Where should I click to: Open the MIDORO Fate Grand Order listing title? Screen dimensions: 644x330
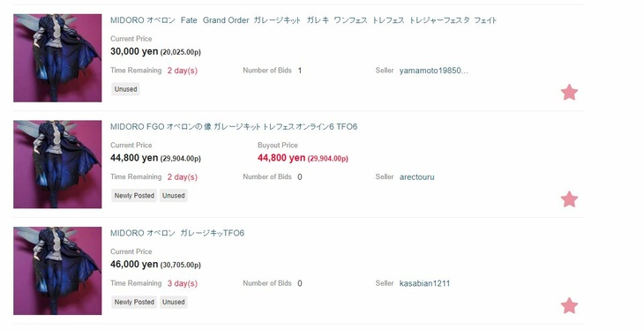(303, 20)
